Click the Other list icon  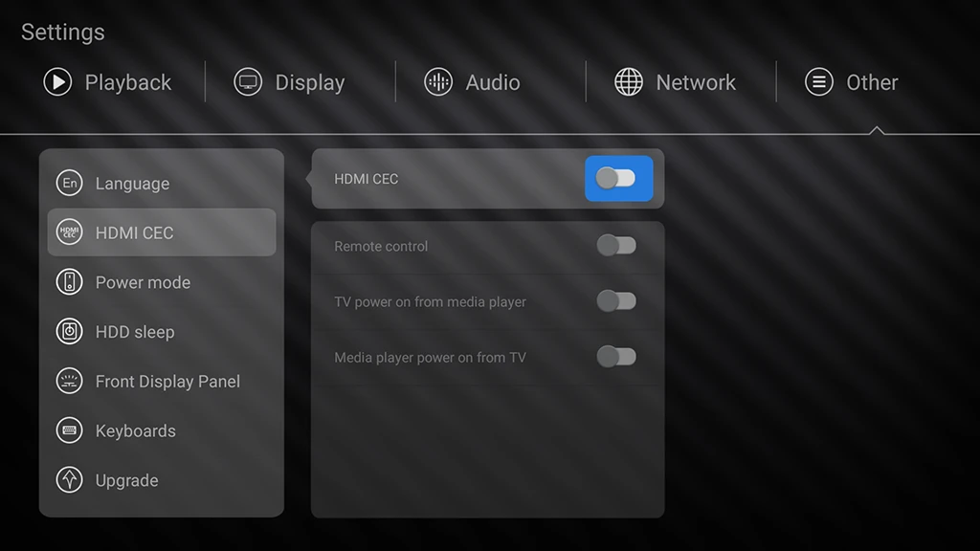(x=819, y=82)
